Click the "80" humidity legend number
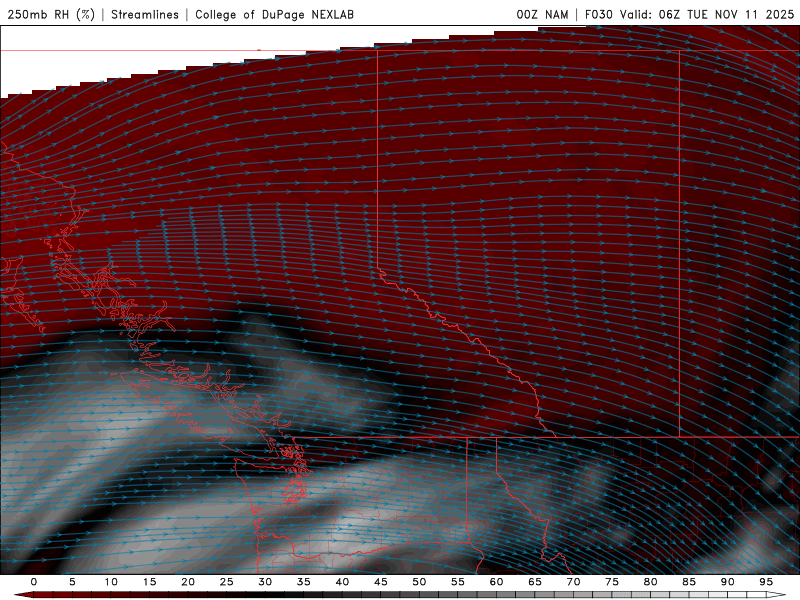 [650, 582]
